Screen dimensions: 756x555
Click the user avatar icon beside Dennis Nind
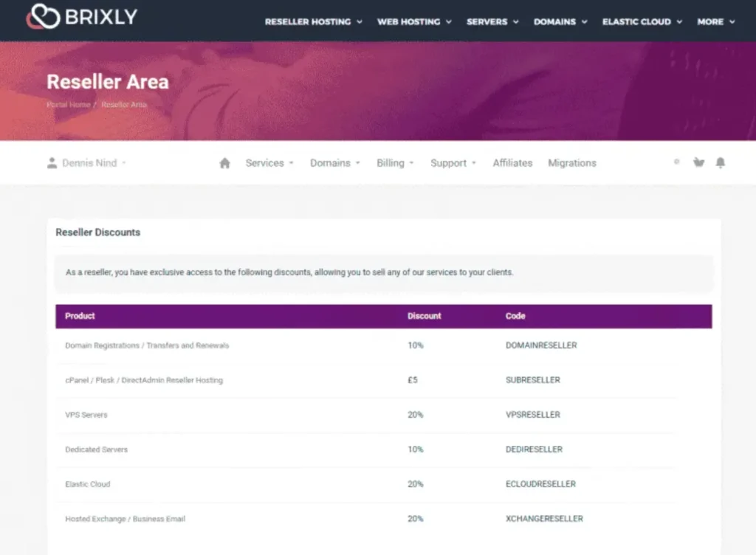click(52, 163)
